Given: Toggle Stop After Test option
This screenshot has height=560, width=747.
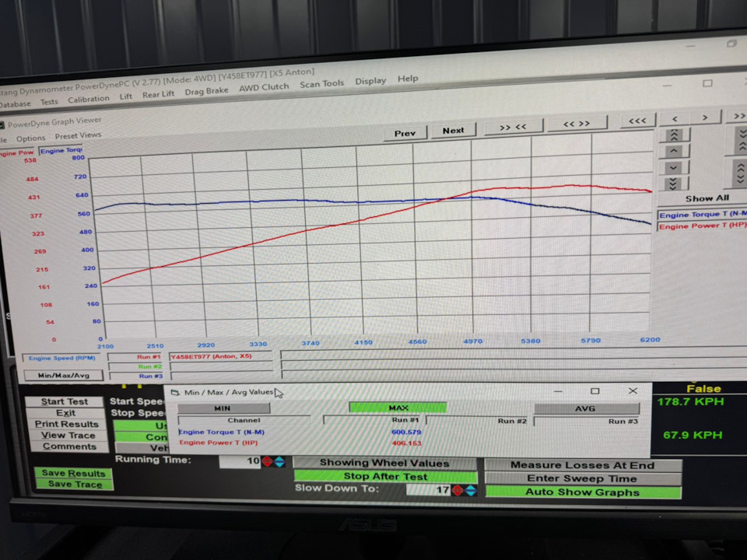Looking at the screenshot, I should point(385,476).
